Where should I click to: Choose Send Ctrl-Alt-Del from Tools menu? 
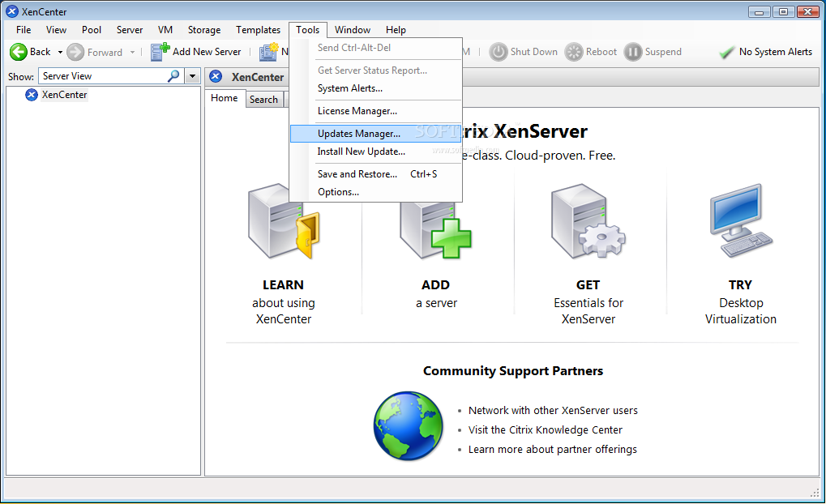coord(376,47)
